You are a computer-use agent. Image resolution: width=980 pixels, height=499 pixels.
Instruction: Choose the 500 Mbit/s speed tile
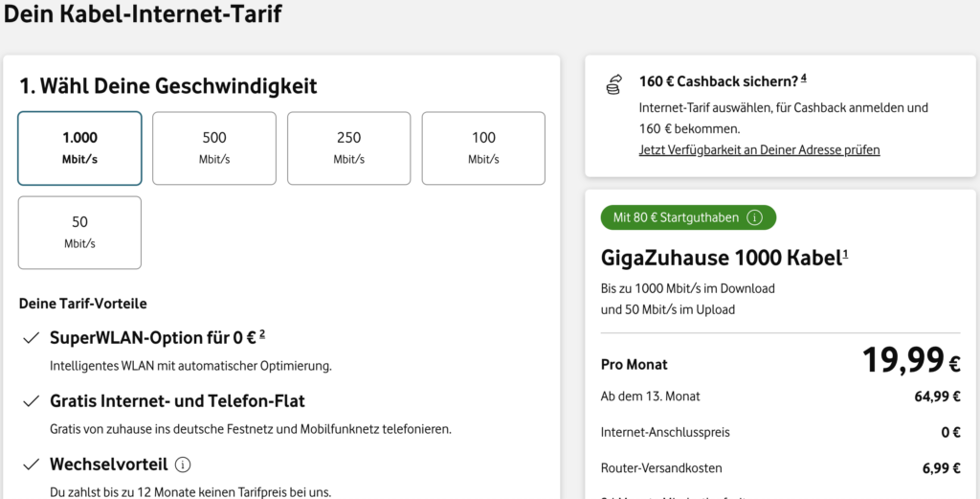(214, 147)
